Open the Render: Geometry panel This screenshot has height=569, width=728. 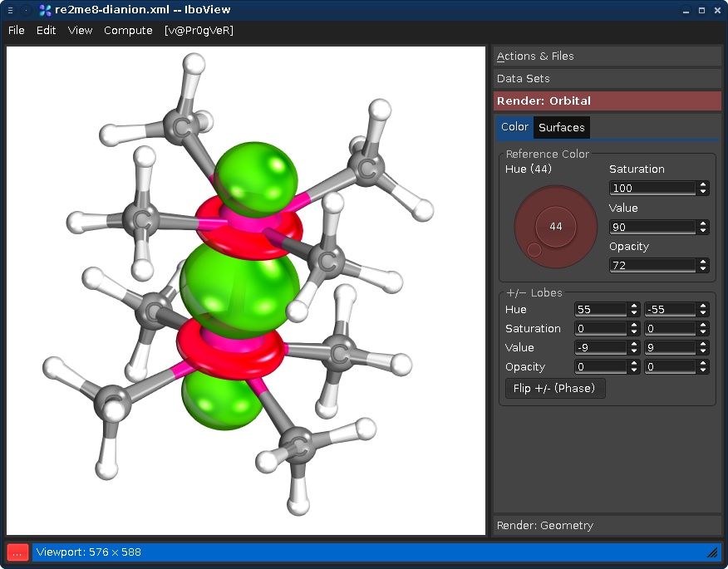(x=607, y=525)
